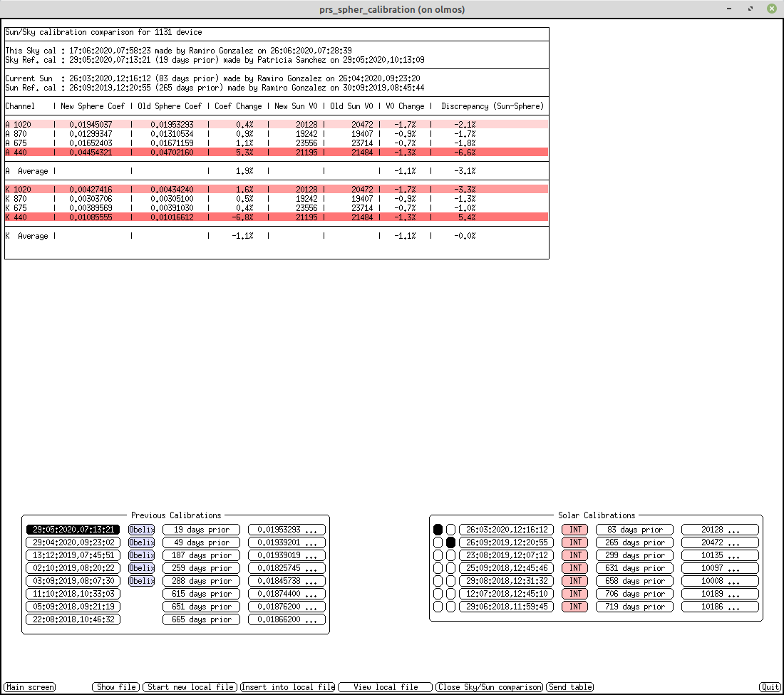Click the 83 days prior button
The width and height of the screenshot is (784, 695).
(x=635, y=530)
